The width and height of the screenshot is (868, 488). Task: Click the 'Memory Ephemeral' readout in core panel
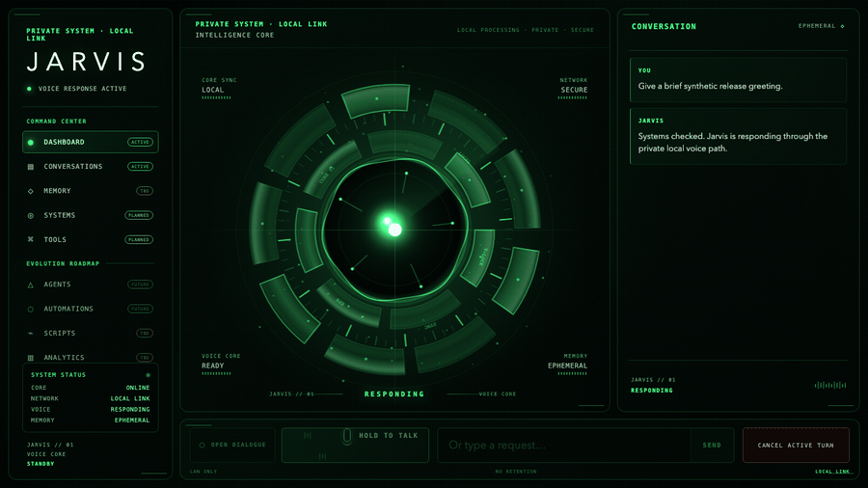[x=567, y=365]
